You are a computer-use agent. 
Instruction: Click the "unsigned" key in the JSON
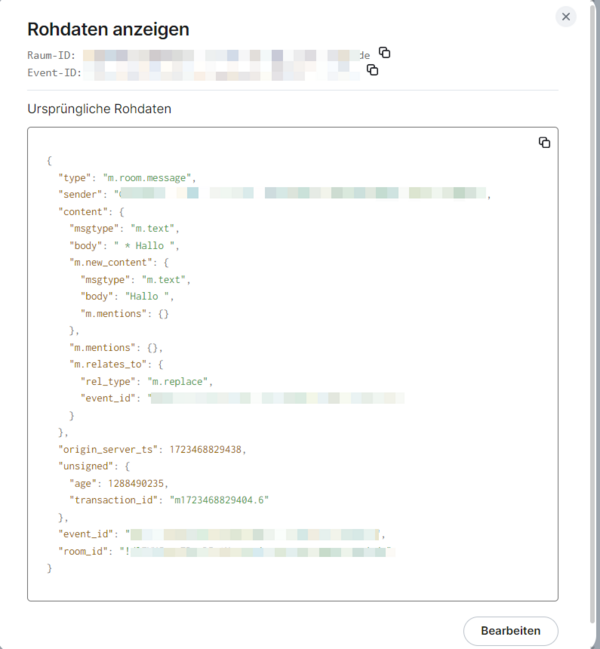[x=90, y=466]
